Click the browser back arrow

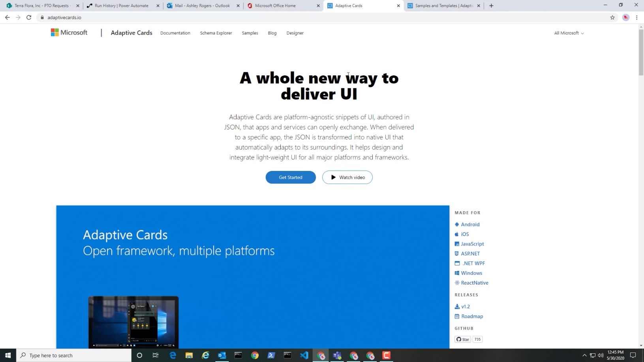(x=7, y=17)
